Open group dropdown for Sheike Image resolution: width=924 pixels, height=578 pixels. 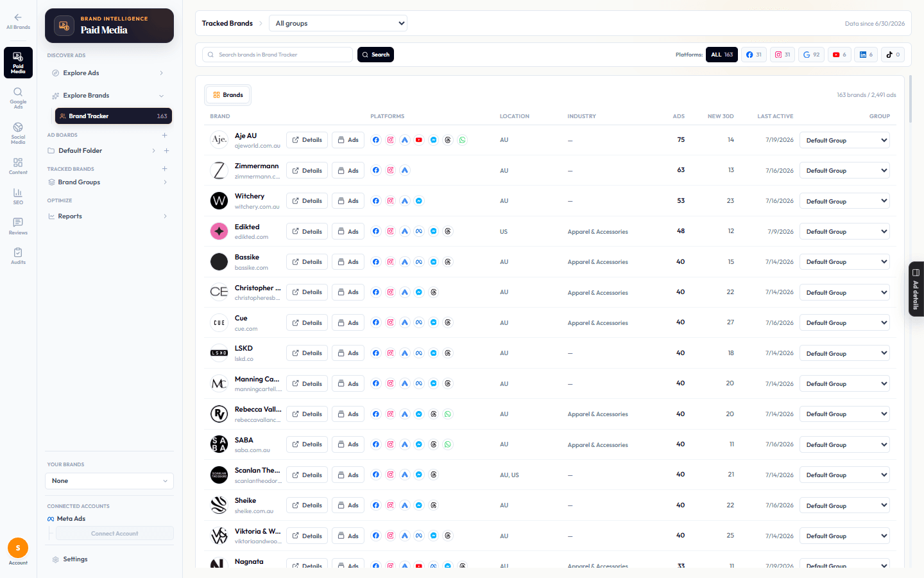pos(844,505)
